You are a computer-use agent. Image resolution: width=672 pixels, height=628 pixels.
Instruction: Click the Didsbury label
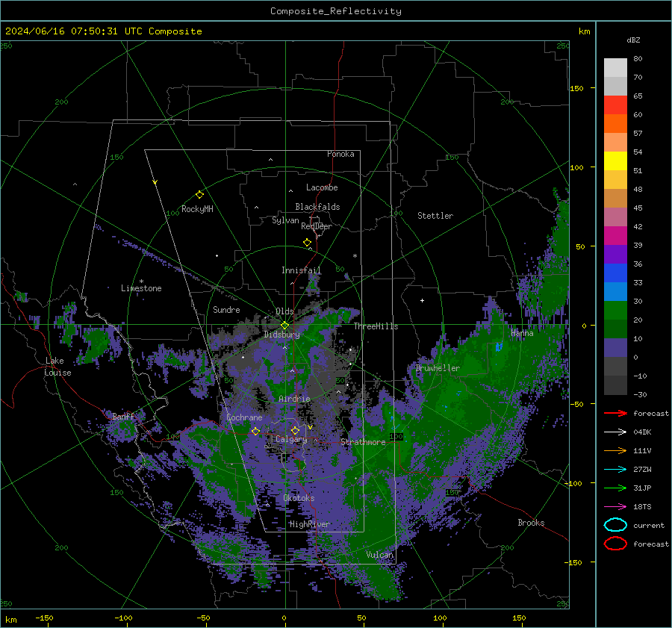point(281,335)
